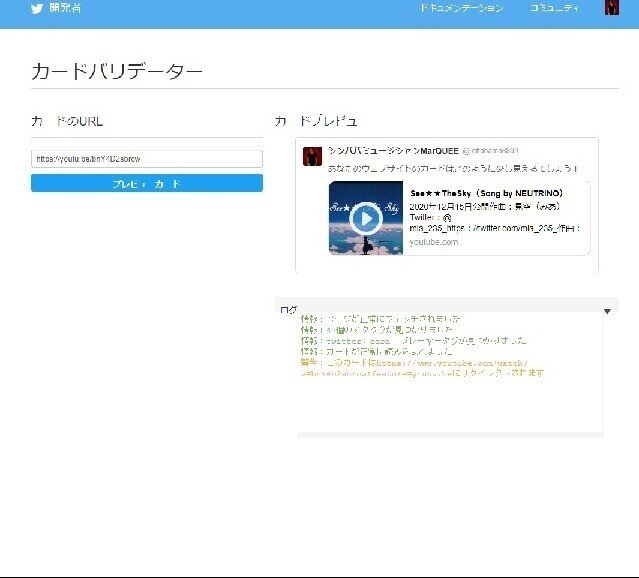Play the See The Sky video card
Viewport: 639px width, 578px height.
[366, 218]
